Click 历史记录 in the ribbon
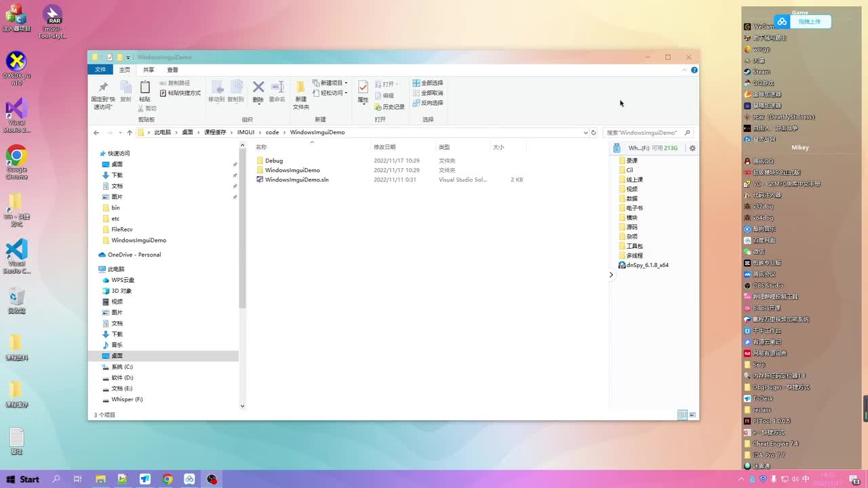This screenshot has width=868, height=488. click(389, 107)
